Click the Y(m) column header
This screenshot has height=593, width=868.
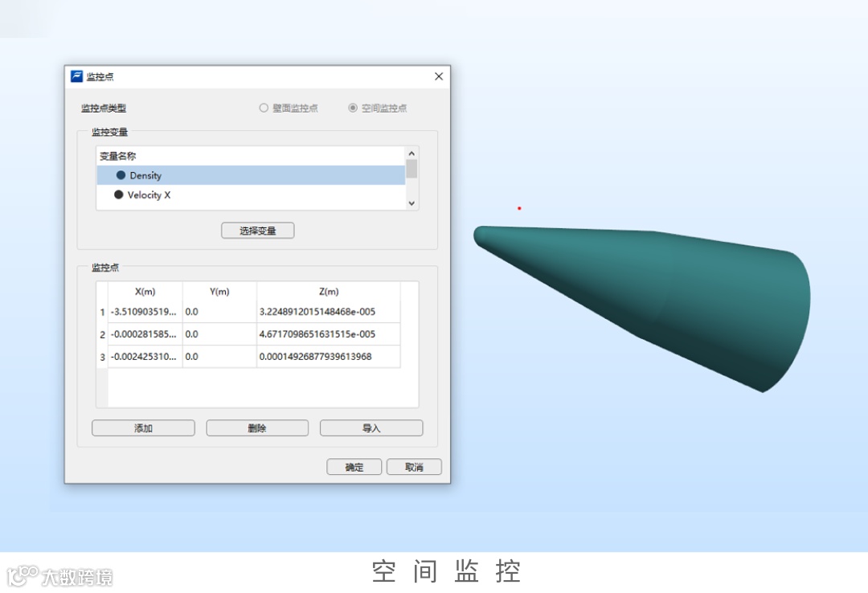219,291
